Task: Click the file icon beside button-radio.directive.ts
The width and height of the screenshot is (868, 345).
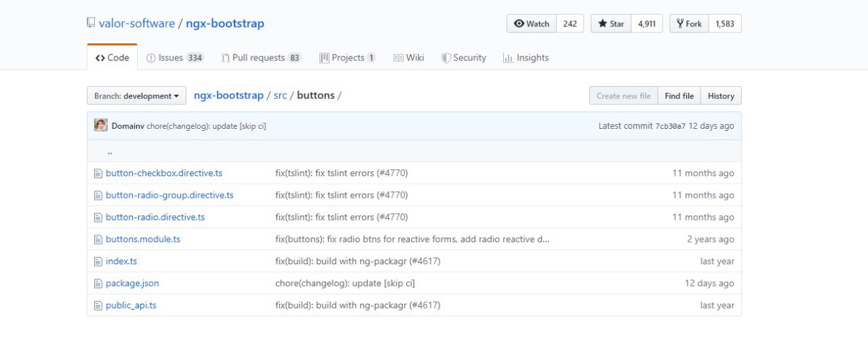Action: 98,217
